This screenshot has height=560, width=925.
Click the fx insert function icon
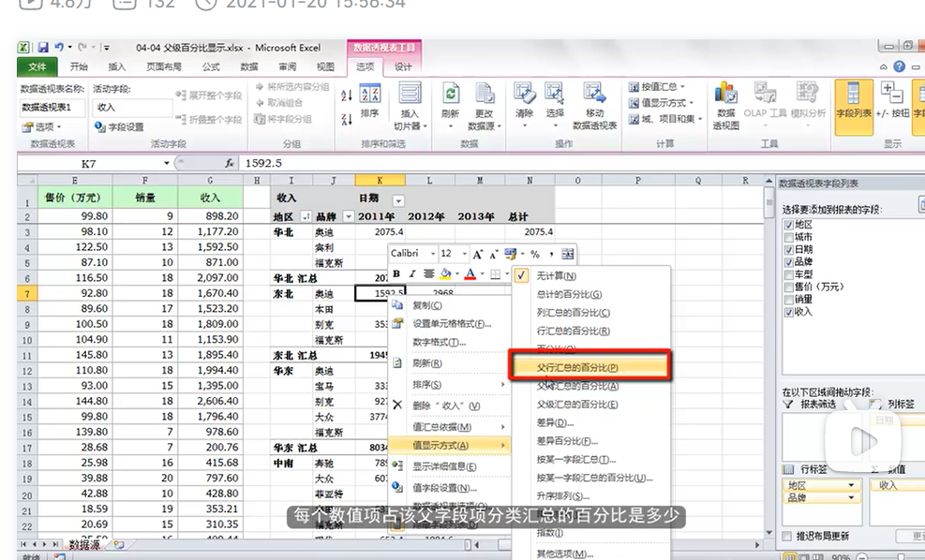click(x=229, y=163)
